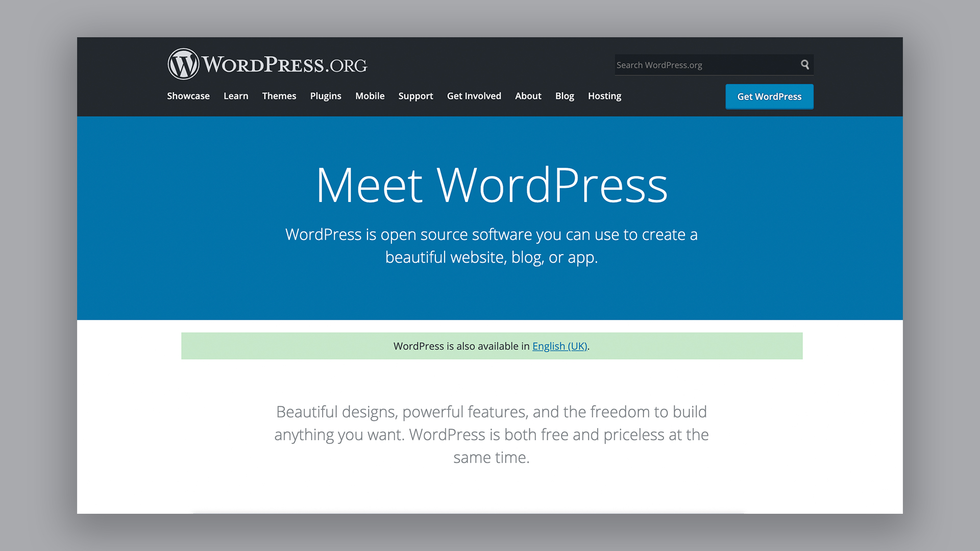980x551 pixels.
Task: Click the Themes navigation menu item
Action: [x=279, y=95]
